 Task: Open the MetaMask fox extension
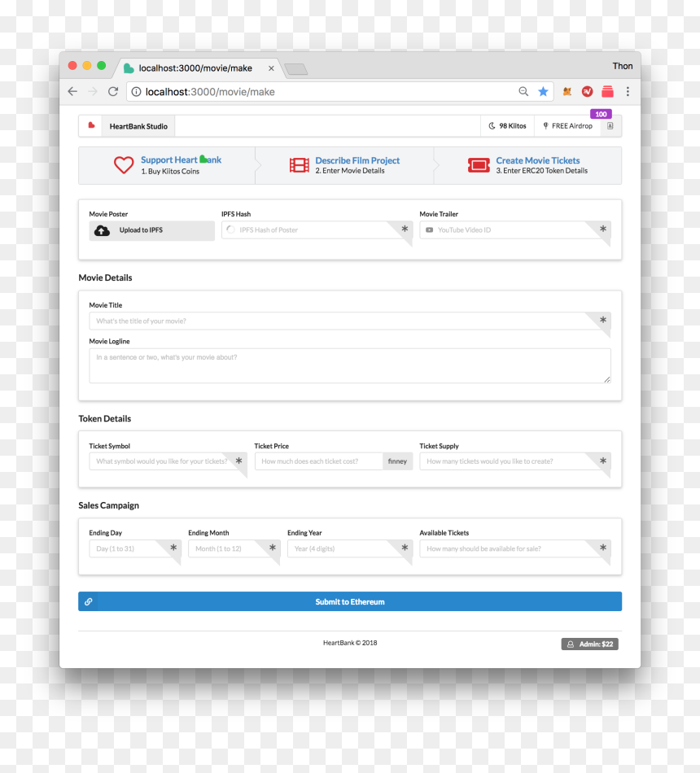point(567,91)
